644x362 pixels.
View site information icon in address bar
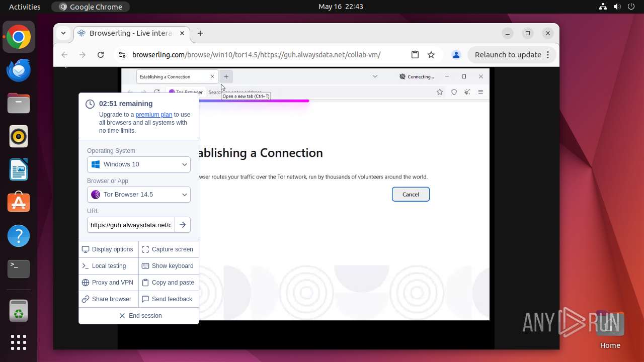coord(121,55)
